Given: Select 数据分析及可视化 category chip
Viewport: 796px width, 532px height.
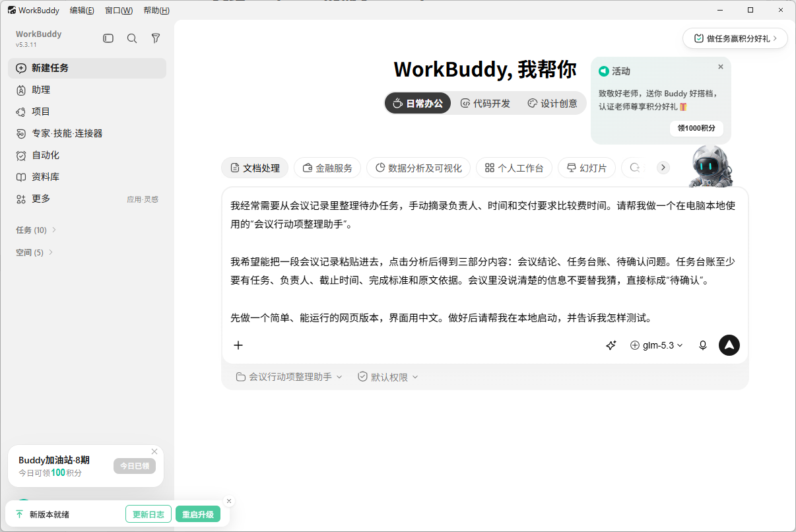Looking at the screenshot, I should [x=418, y=168].
